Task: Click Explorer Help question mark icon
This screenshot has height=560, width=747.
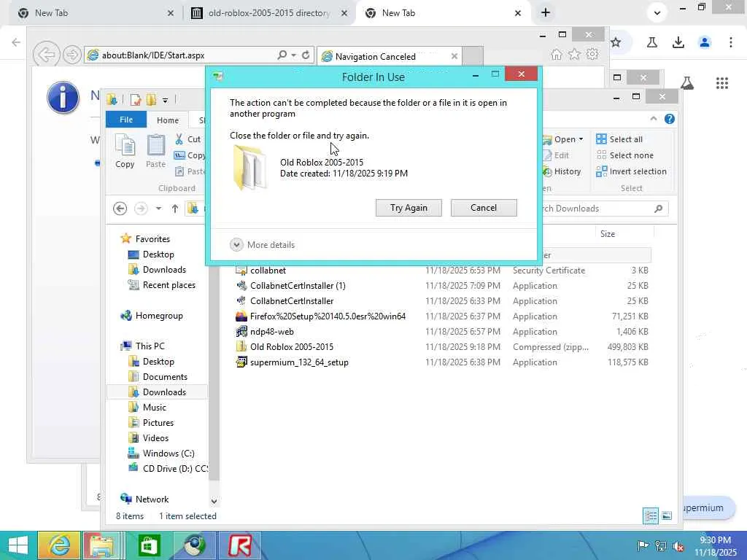Action: [670, 119]
